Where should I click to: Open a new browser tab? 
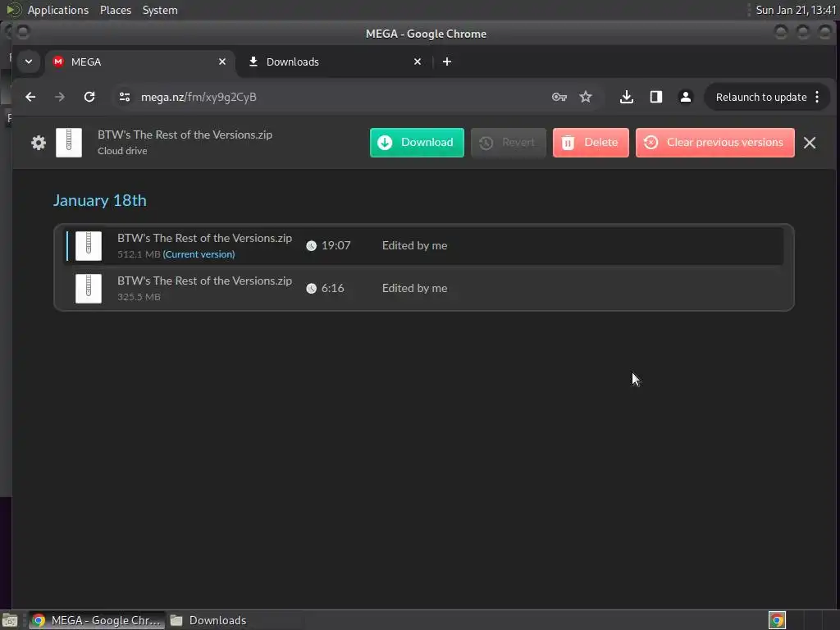coord(447,62)
